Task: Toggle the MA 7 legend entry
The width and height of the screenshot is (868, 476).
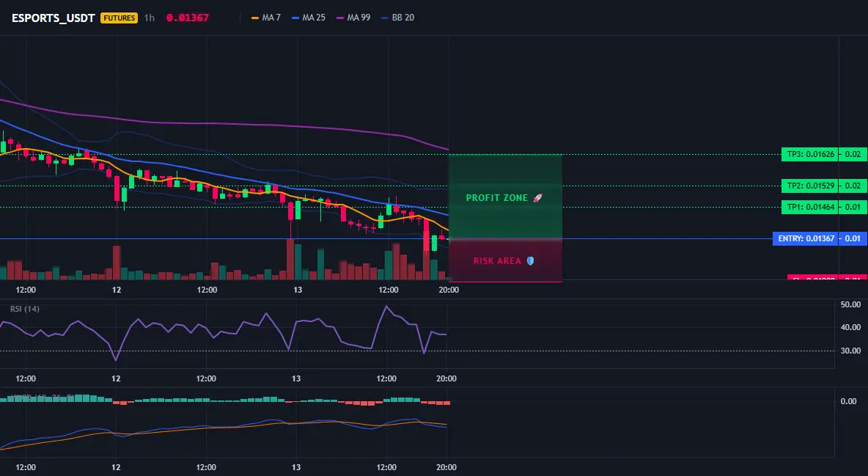Action: pyautogui.click(x=266, y=18)
